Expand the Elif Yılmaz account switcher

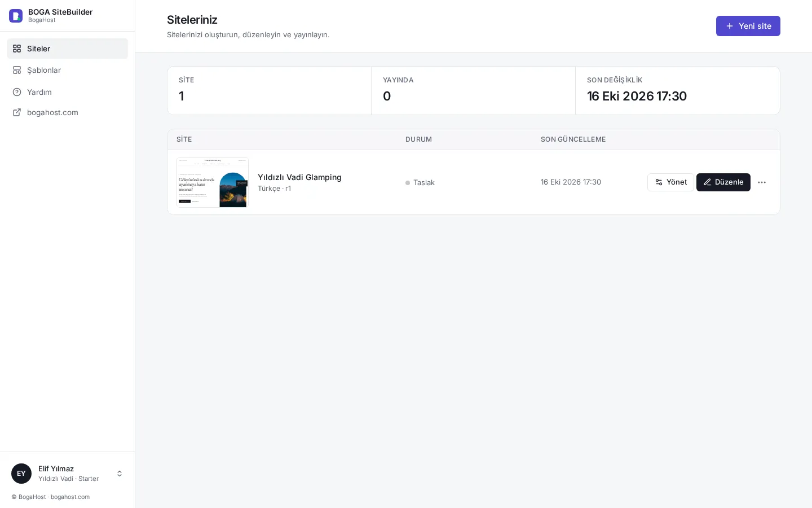tap(67, 474)
